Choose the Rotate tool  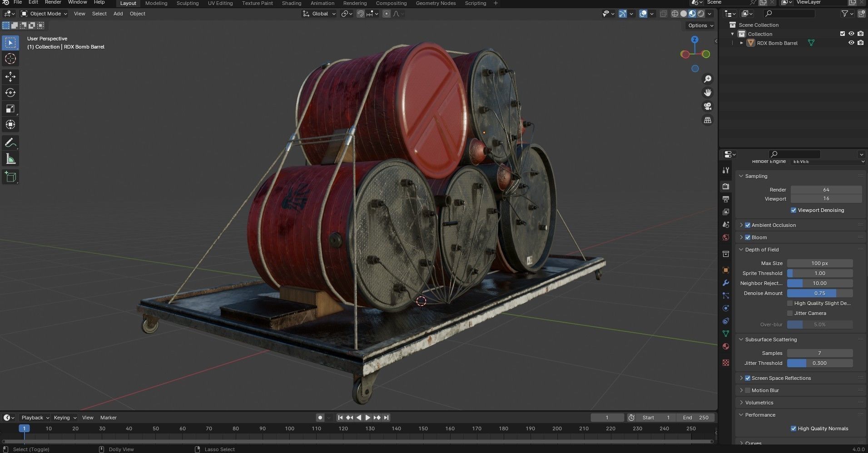point(10,93)
